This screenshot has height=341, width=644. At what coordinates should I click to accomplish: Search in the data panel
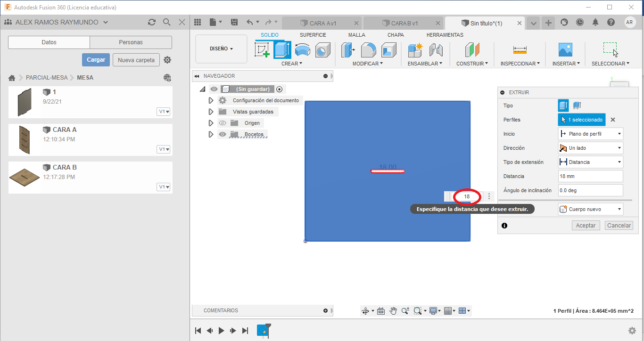166,22
